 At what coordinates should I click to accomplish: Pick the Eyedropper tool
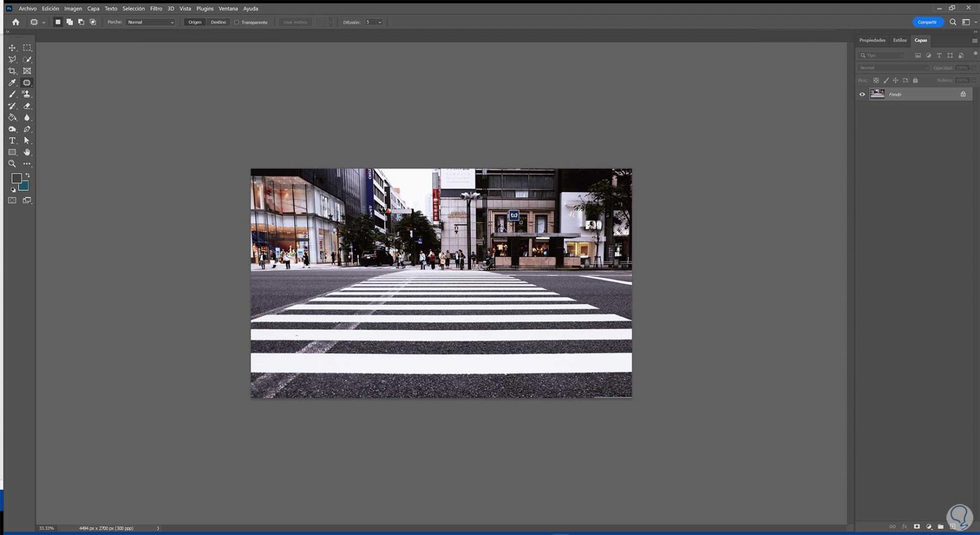[x=12, y=83]
